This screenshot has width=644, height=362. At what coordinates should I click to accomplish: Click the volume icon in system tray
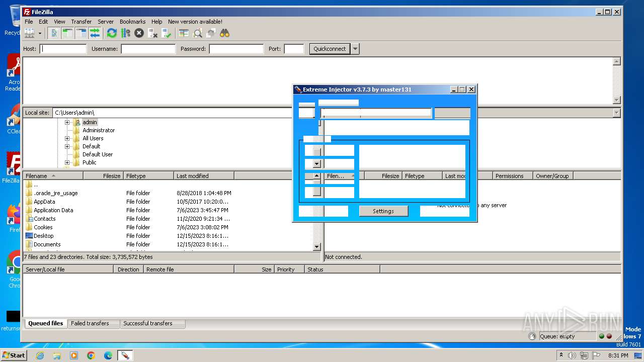click(572, 355)
